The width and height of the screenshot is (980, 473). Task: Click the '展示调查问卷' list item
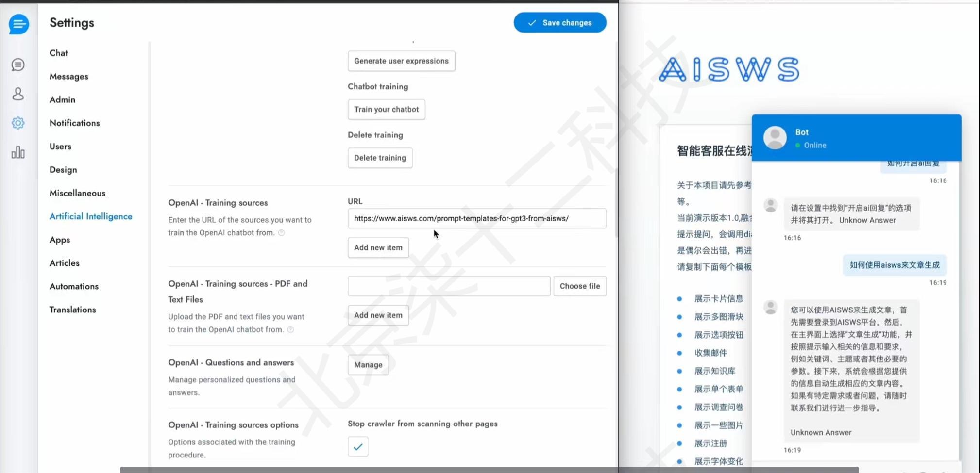click(x=719, y=407)
